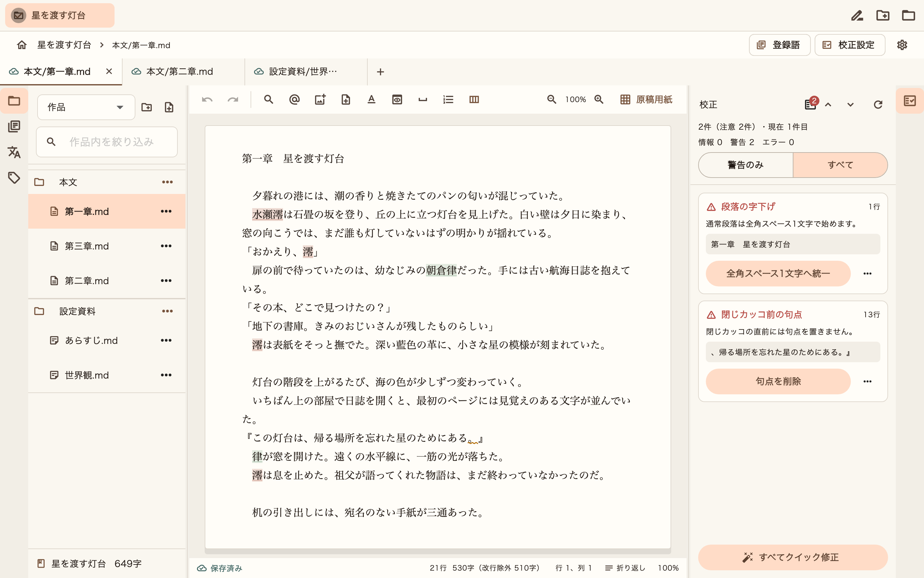
Task: Open the search magnifier in editor toolbar
Action: point(269,100)
